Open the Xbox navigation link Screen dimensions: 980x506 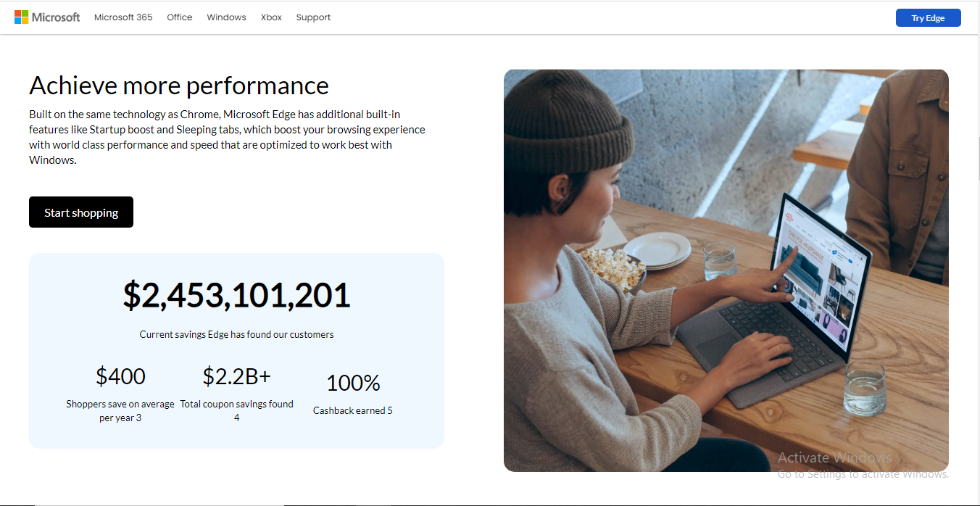tap(271, 17)
